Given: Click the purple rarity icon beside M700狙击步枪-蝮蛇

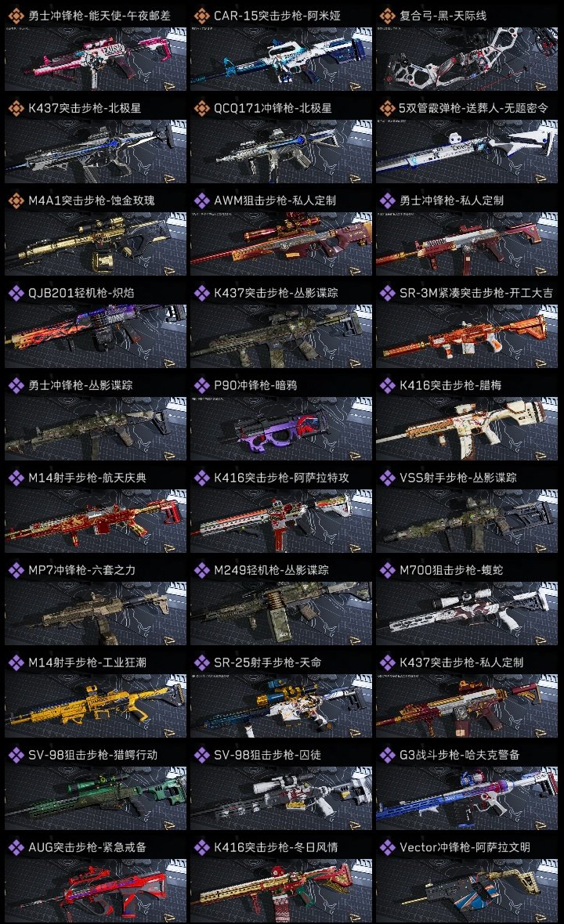Looking at the screenshot, I should pos(387,570).
